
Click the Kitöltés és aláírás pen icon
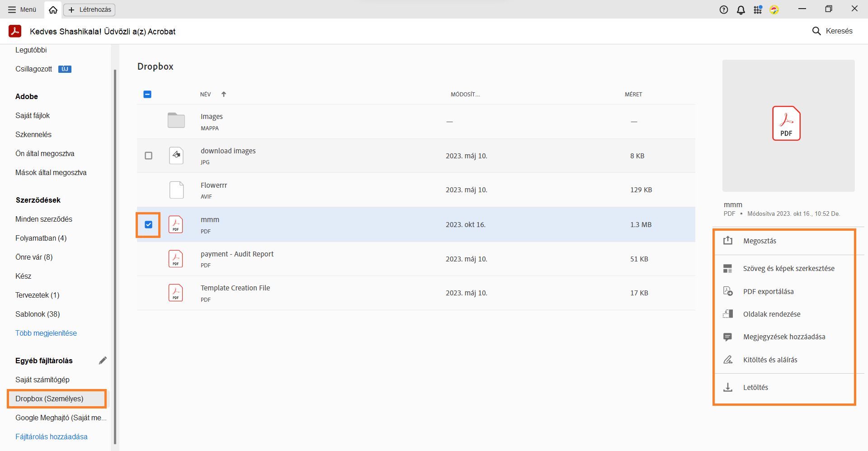727,360
